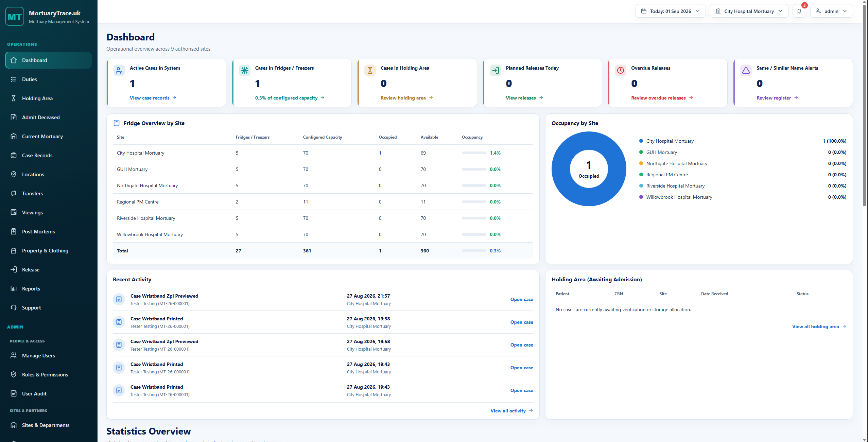Click the blue occupancy donut chart ring
Screen dimensions: 868x442
point(561,169)
